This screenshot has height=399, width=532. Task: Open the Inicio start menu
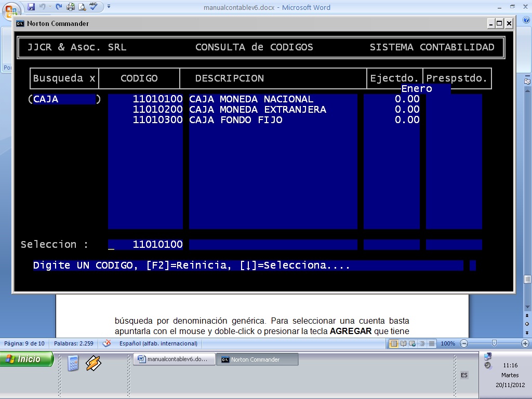click(x=26, y=359)
